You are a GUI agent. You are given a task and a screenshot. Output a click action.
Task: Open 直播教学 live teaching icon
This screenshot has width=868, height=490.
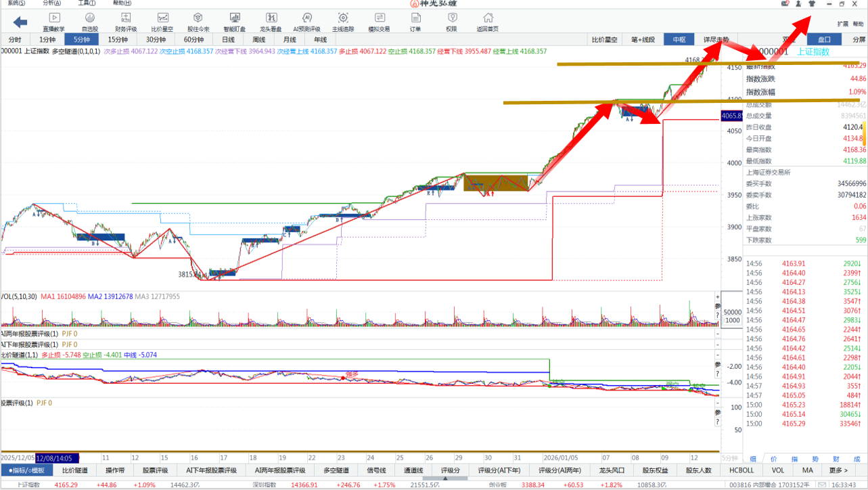pyautogui.click(x=53, y=22)
